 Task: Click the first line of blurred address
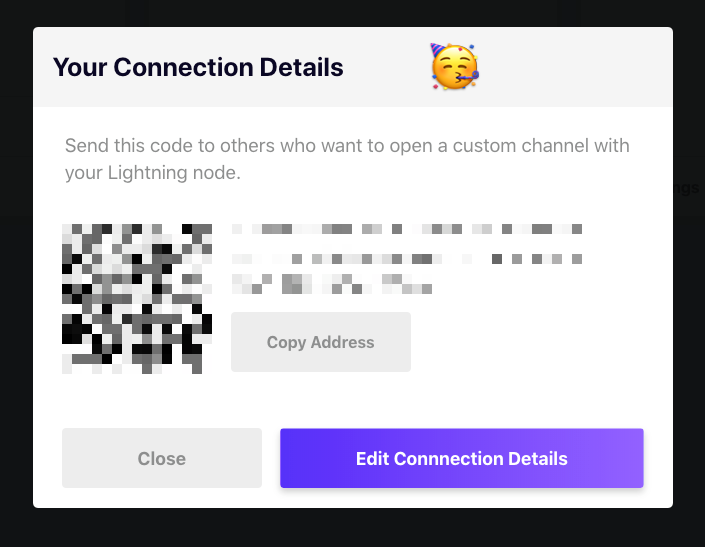(407, 229)
